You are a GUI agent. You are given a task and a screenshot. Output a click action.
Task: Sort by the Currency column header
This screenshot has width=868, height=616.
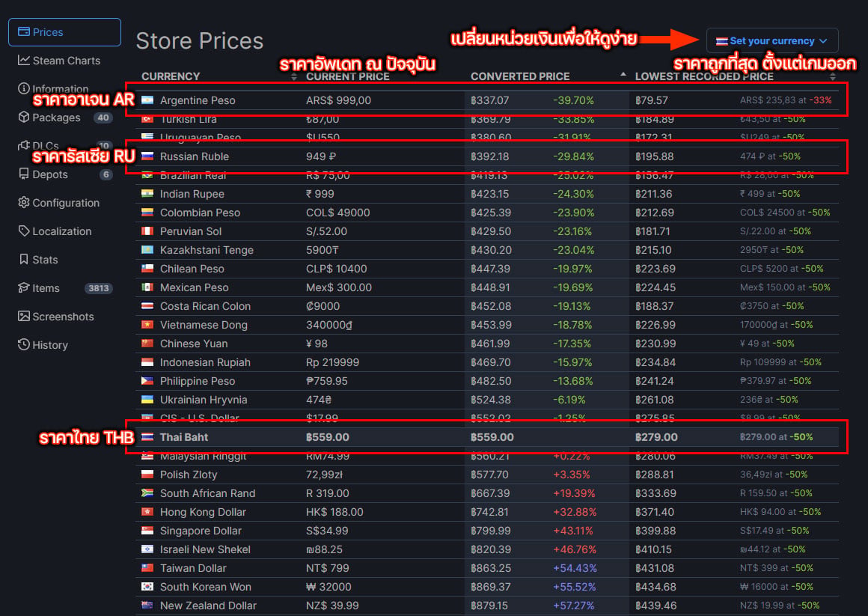click(171, 76)
